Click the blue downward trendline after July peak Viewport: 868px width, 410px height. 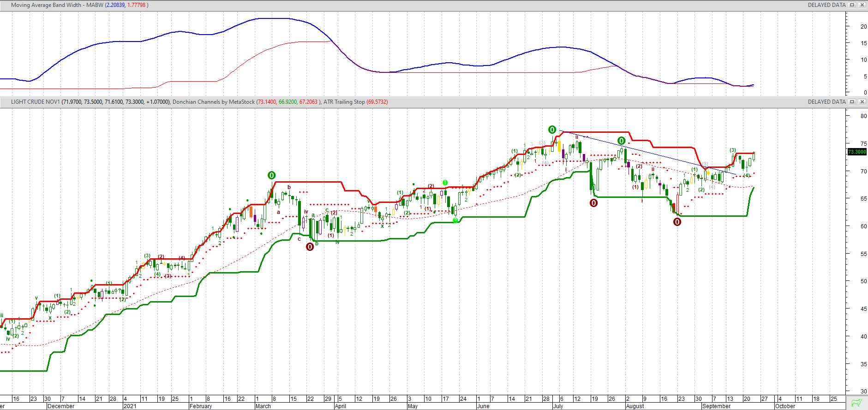[646, 152]
